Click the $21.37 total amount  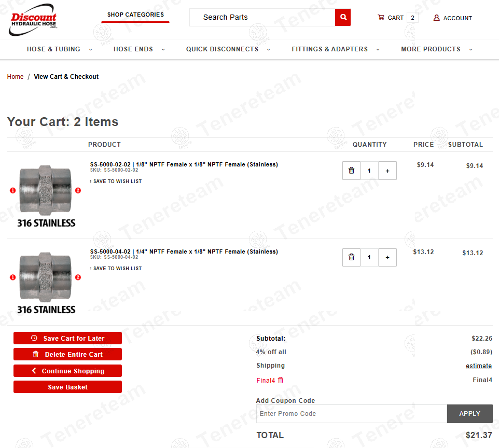(x=479, y=435)
